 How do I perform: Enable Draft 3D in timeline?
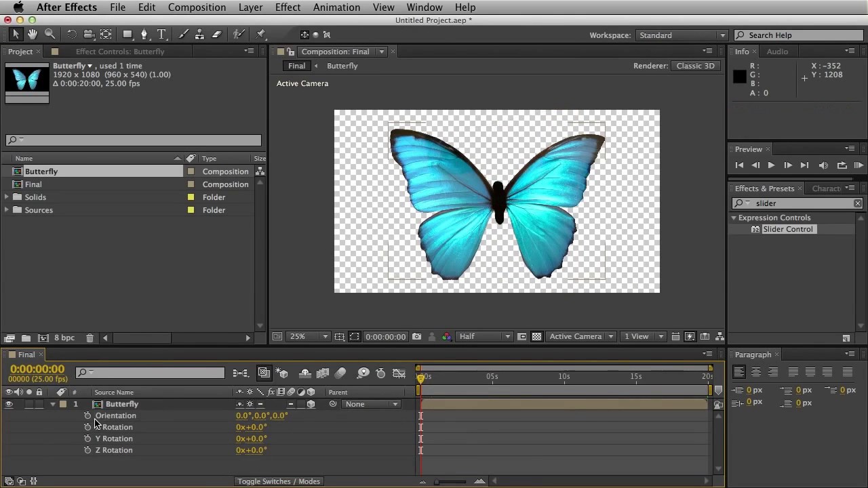click(282, 373)
